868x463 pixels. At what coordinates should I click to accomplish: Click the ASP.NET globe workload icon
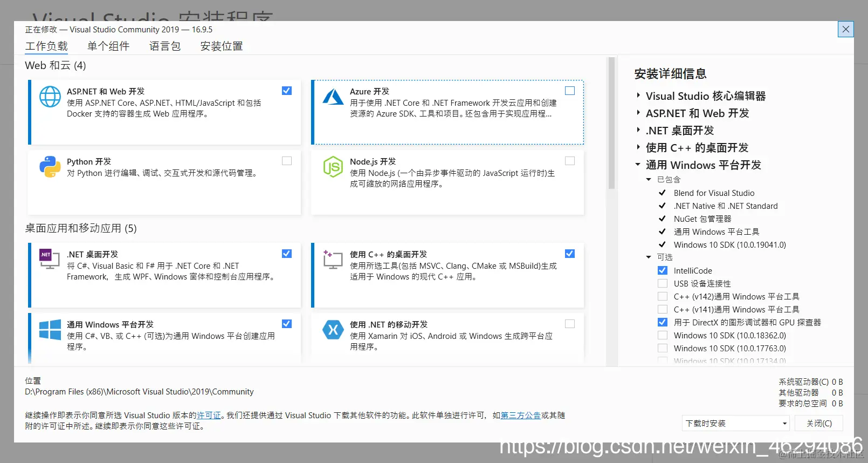pyautogui.click(x=50, y=97)
